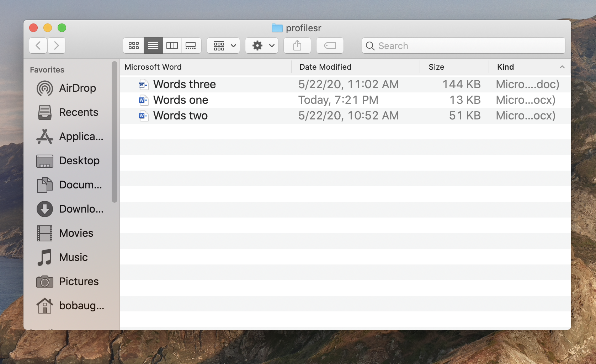Switch to gallery view

click(191, 45)
